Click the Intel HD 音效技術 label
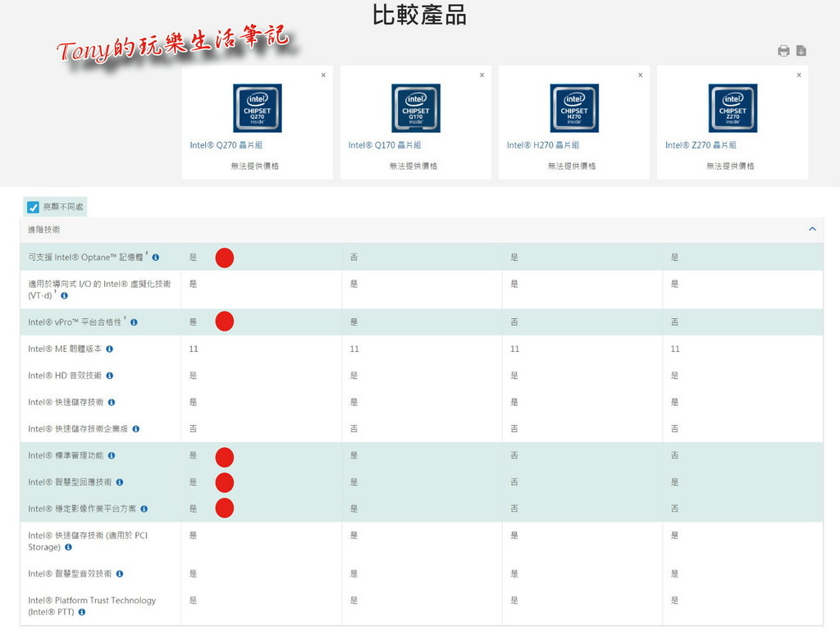Screen dimensions: 840x630 click(65, 376)
